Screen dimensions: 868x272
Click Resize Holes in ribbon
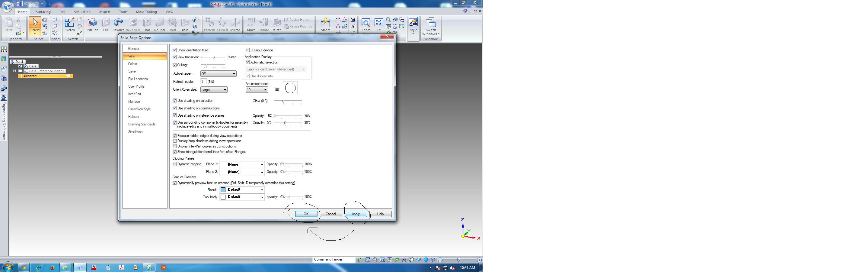(296, 20)
